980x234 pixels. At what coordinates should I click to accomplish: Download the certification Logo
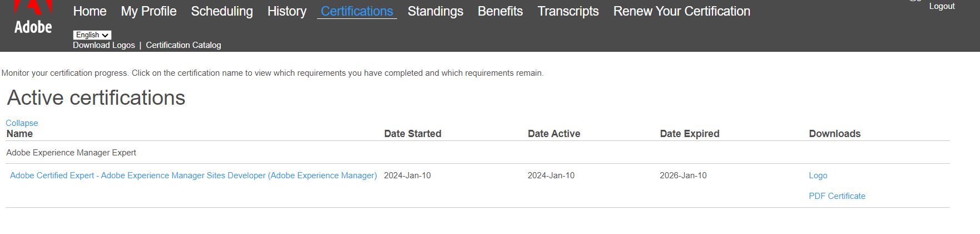point(818,175)
